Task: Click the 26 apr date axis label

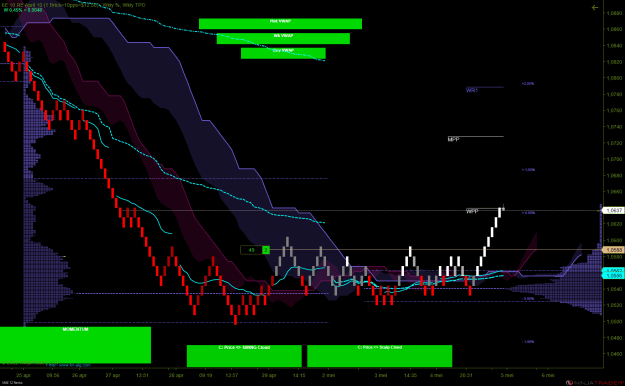Action: 79,375
